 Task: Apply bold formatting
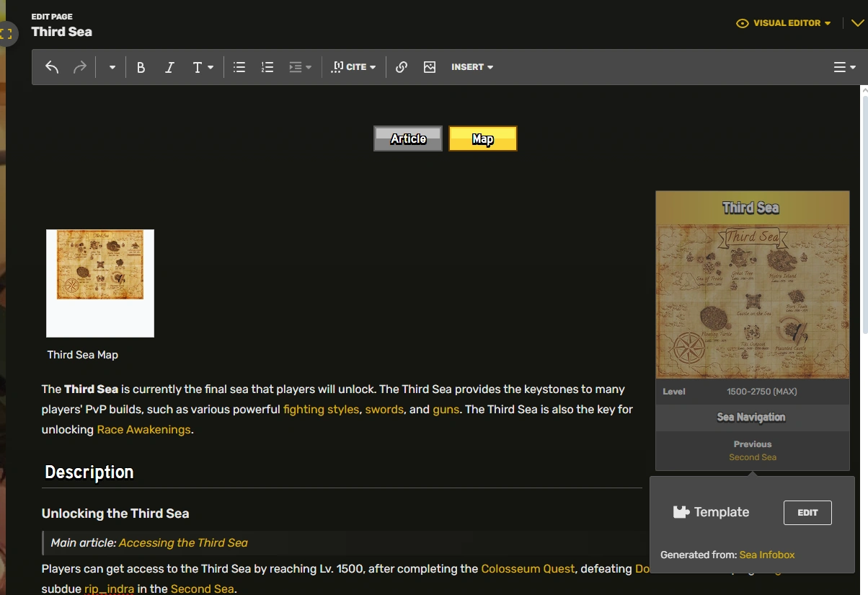pyautogui.click(x=141, y=67)
